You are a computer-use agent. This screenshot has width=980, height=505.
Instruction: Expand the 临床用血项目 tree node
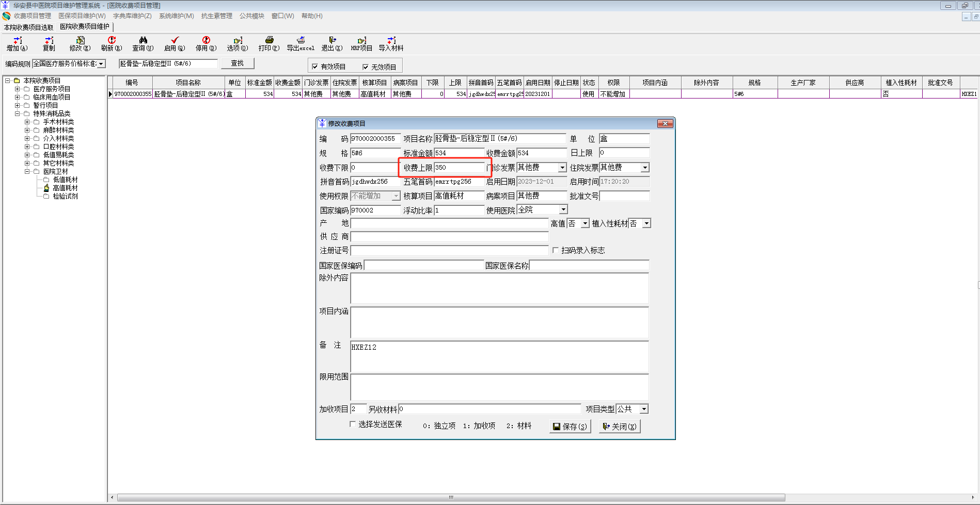click(18, 97)
